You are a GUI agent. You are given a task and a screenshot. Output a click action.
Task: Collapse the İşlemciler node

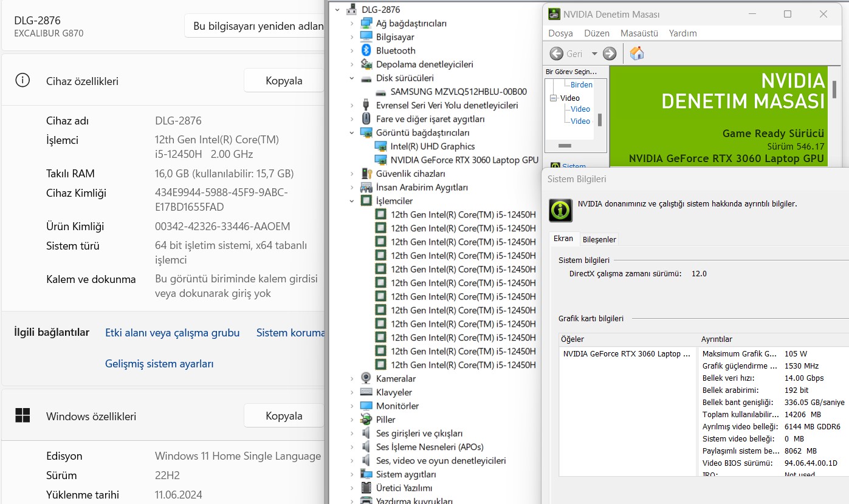(352, 201)
